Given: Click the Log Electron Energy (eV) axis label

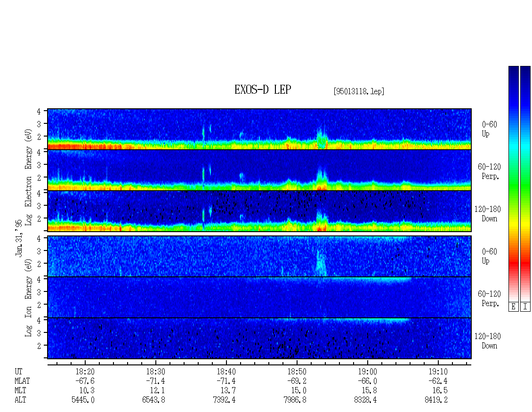Looking at the screenshot, I should click(29, 177).
